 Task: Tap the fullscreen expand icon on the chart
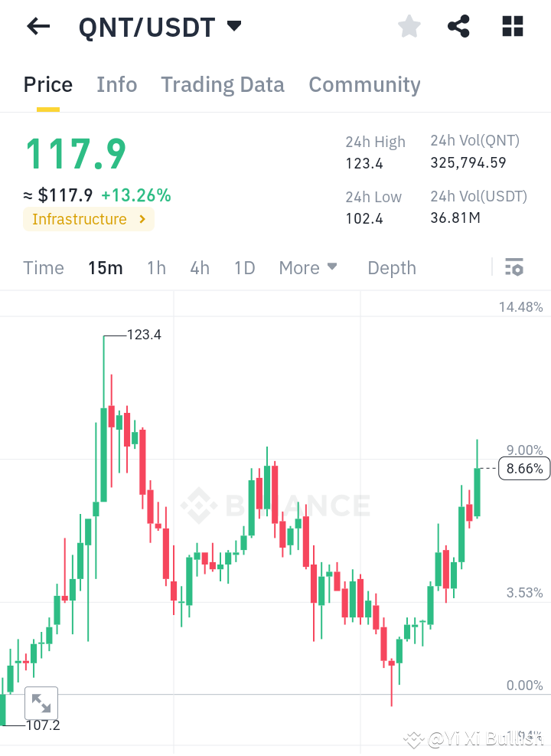click(41, 702)
